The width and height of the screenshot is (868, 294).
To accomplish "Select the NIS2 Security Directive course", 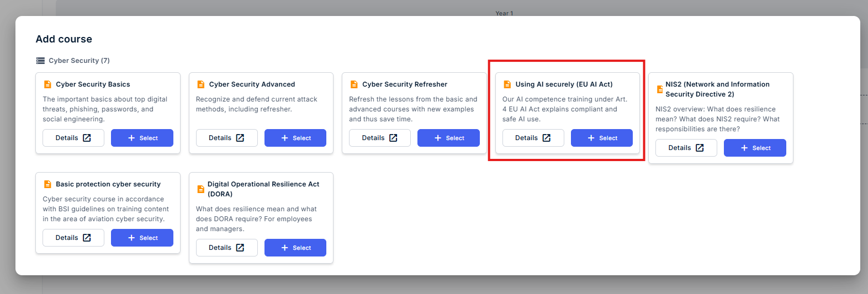I will (x=755, y=148).
